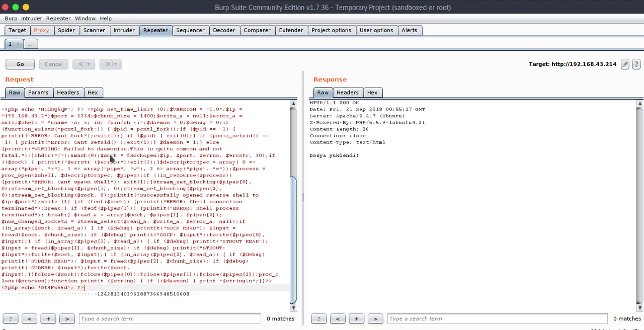The height and width of the screenshot is (330, 644).
Task: Open the Project options tab
Action: [331, 30]
